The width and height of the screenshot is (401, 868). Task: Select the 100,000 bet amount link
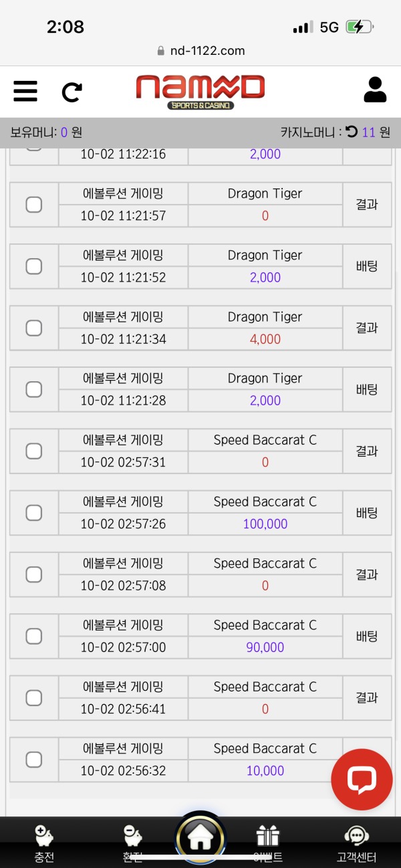[265, 524]
